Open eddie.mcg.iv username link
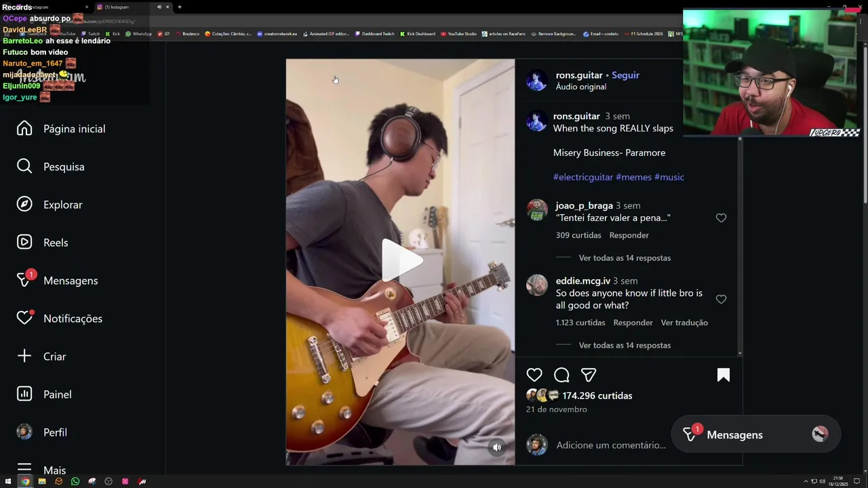868x488 pixels. pos(583,281)
